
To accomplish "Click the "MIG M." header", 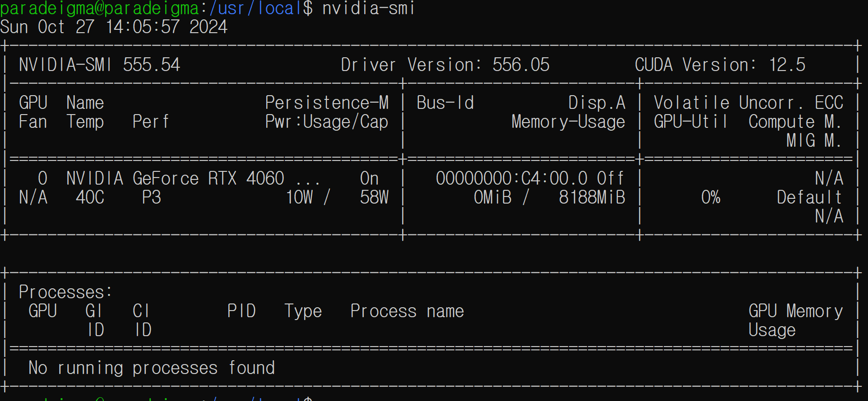I will click(x=814, y=141).
